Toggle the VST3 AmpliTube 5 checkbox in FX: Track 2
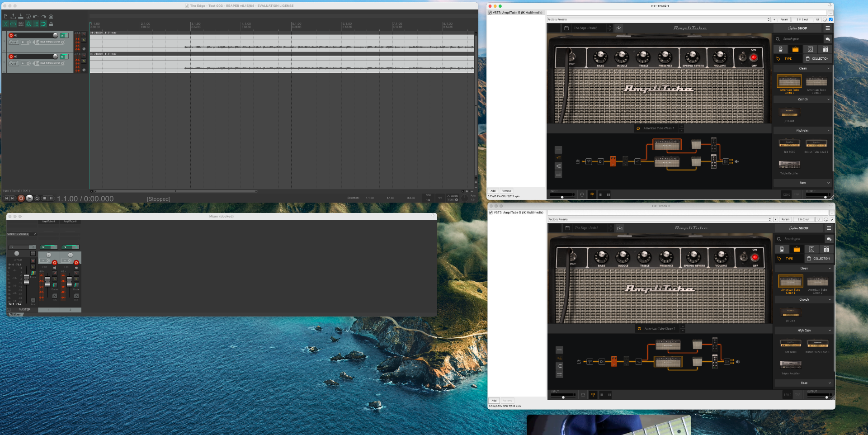The width and height of the screenshot is (868, 435). pos(491,213)
